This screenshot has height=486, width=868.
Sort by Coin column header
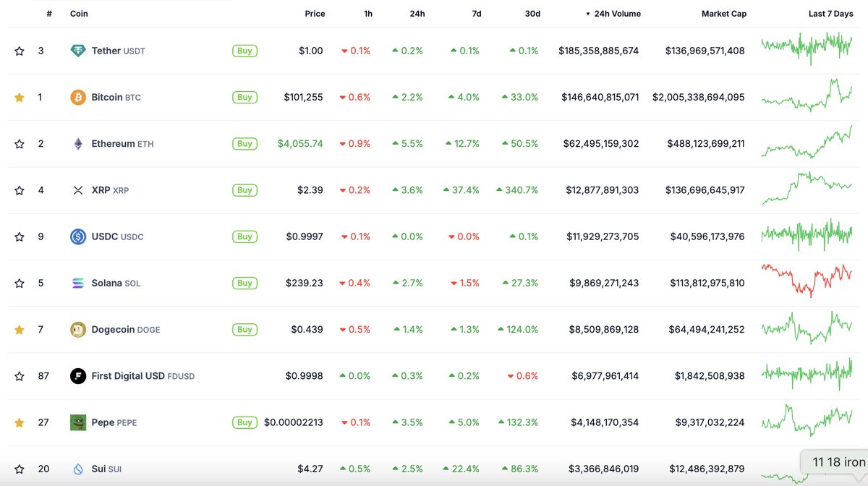[79, 14]
